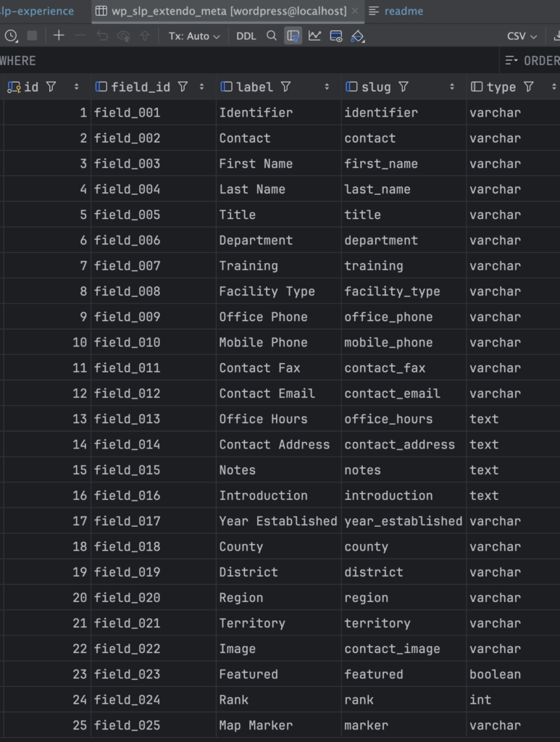Click the search magnifier icon in toolbar
This screenshot has height=742, width=560.
271,36
